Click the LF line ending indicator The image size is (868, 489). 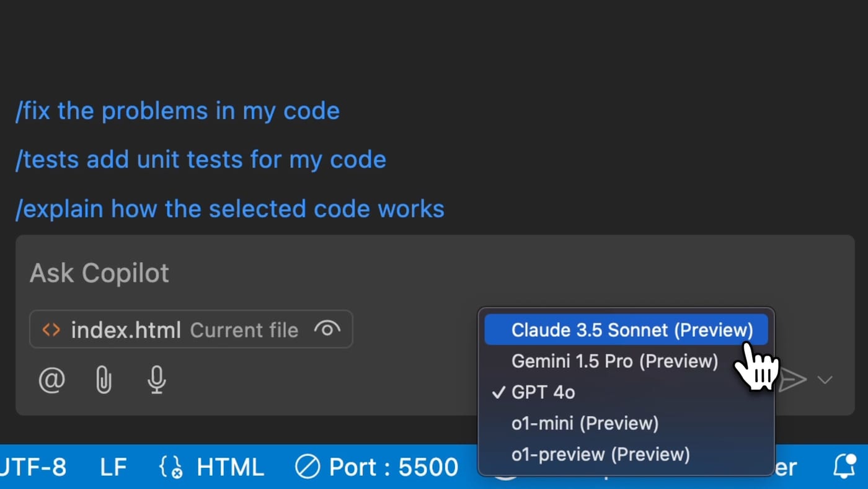pos(113,467)
